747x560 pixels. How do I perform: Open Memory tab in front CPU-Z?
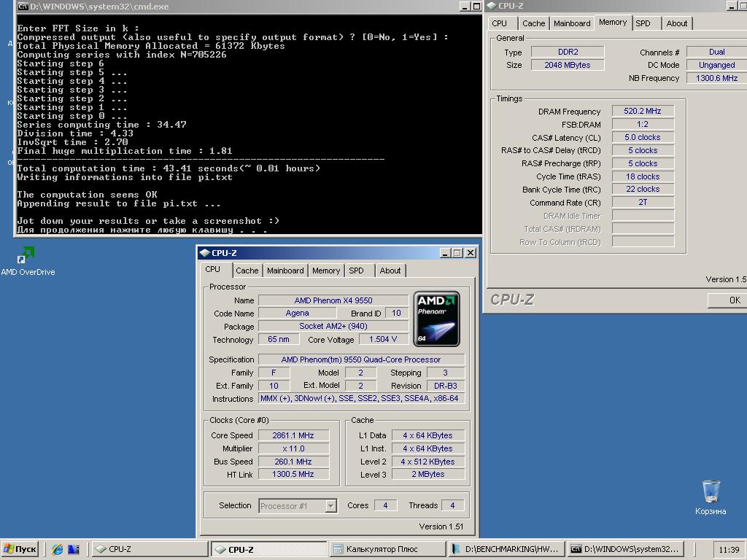coord(326,271)
